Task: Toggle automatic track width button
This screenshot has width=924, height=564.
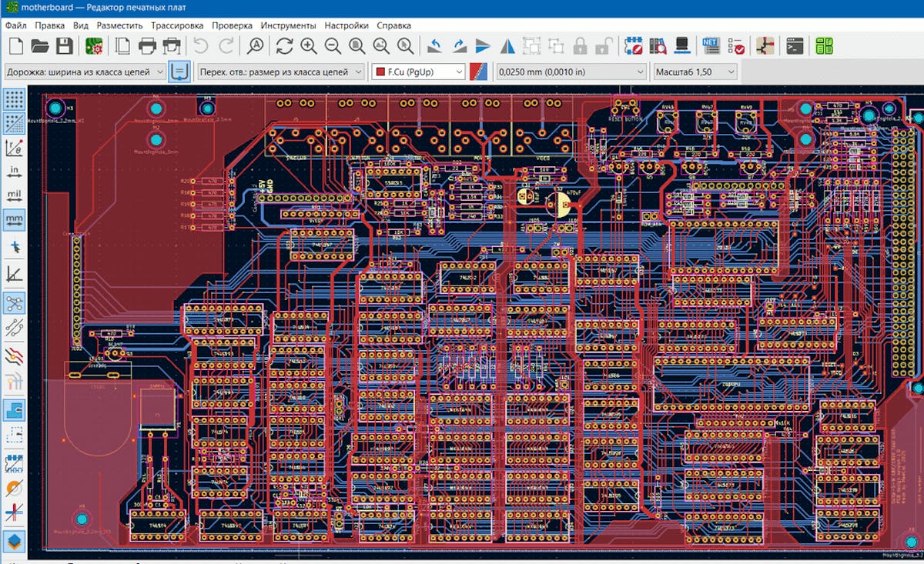Action: click(x=179, y=72)
